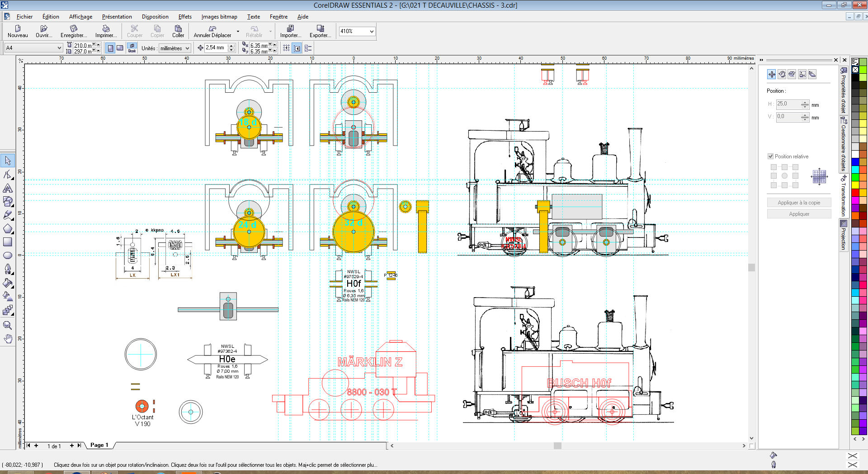The width and height of the screenshot is (868, 474).
Task: Click Exporter icon in toolbar
Action: 320,31
